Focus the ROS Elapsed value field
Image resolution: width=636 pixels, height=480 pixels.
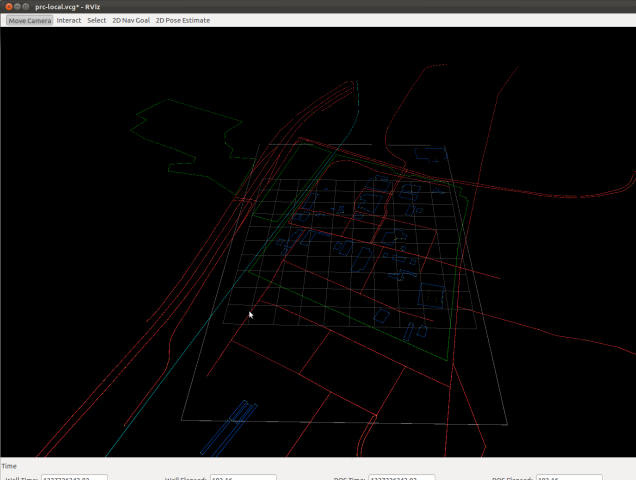pyautogui.click(x=568, y=477)
